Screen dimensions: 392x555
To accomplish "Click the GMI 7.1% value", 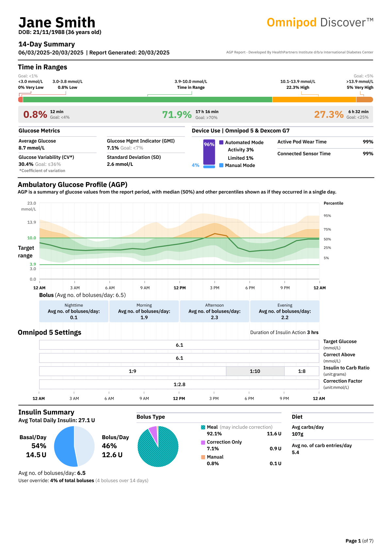I will click(113, 148).
